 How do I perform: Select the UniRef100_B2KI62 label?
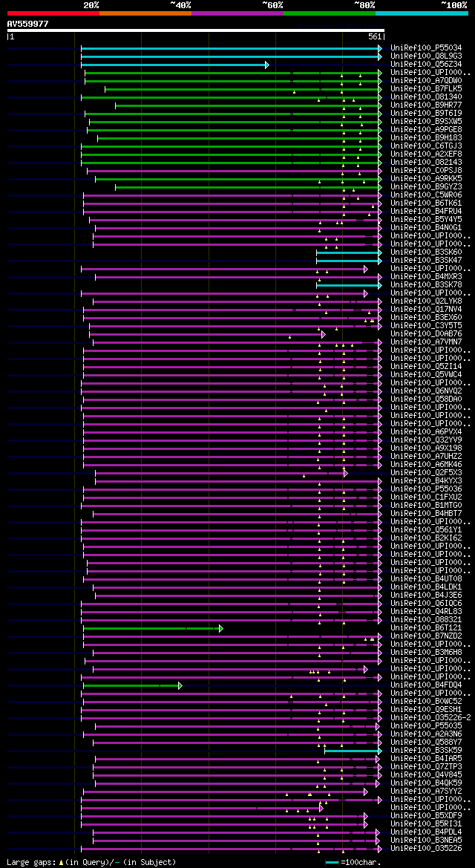[426, 538]
